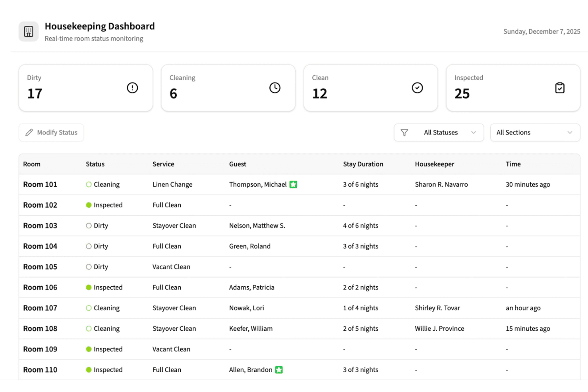Click the checkmark circle icon on Clean card

click(x=417, y=88)
